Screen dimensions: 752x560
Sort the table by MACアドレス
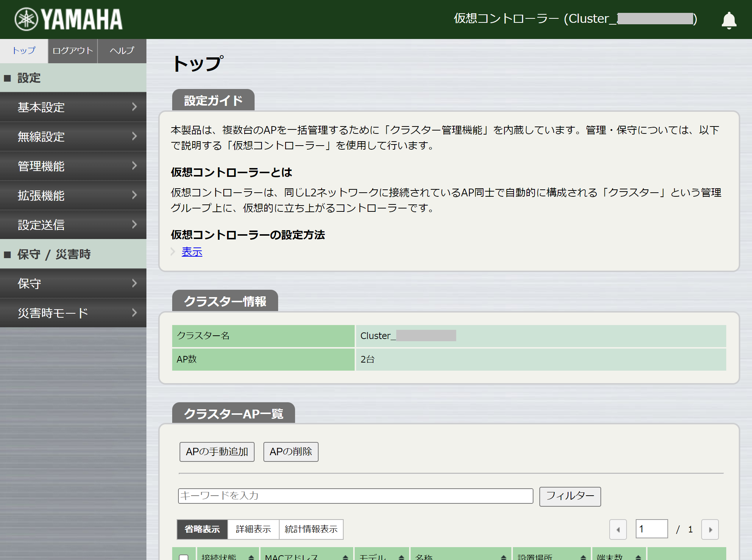345,557
